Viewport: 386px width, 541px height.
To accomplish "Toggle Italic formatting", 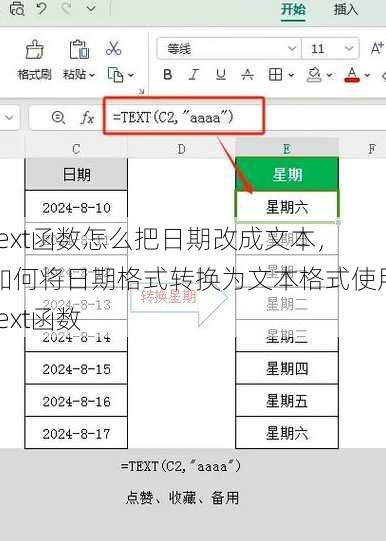I will [194, 74].
